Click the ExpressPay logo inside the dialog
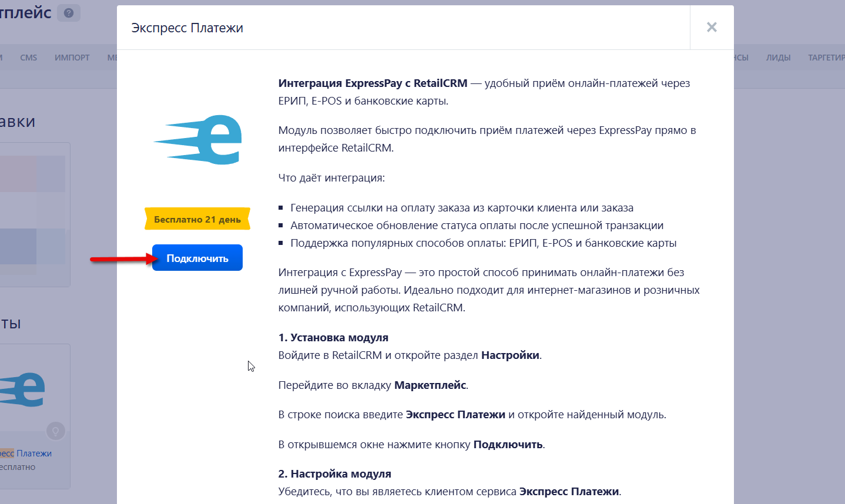845x504 pixels. 197,140
